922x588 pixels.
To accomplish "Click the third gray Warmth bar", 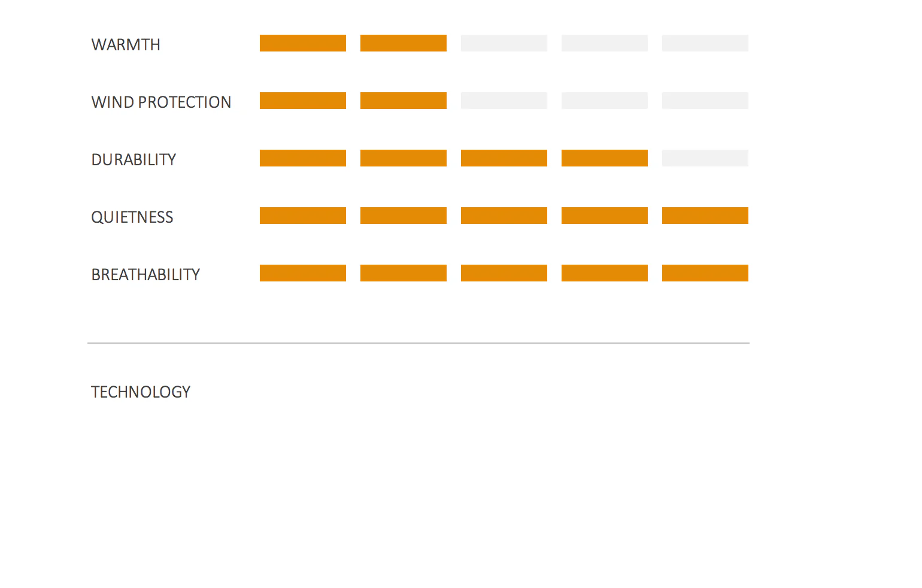I will coord(504,43).
